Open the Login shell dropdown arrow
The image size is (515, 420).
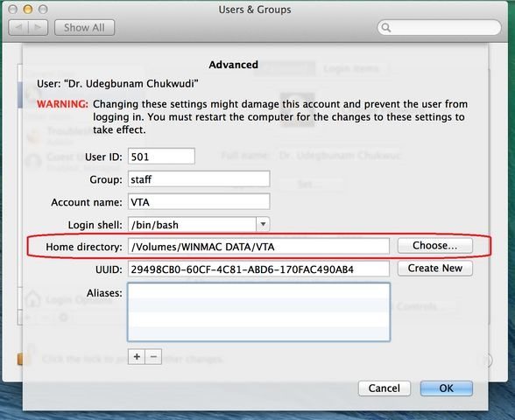[263, 224]
